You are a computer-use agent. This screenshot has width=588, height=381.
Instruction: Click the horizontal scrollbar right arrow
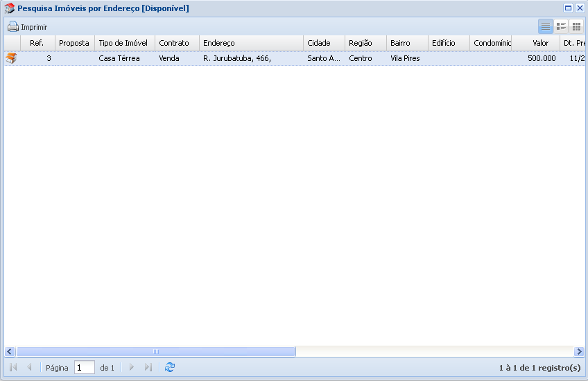579,352
